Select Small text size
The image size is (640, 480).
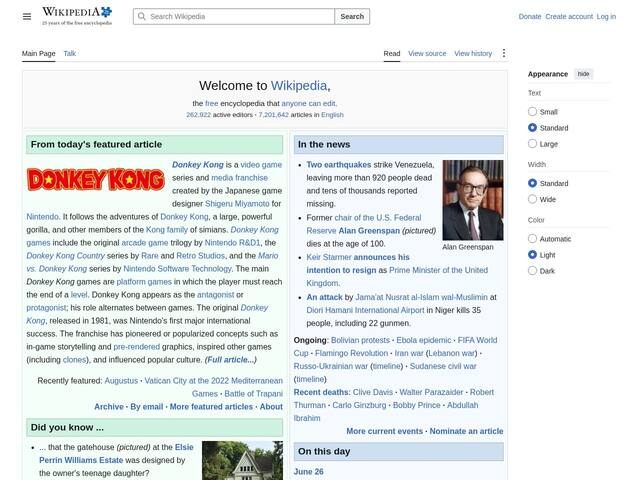532,111
